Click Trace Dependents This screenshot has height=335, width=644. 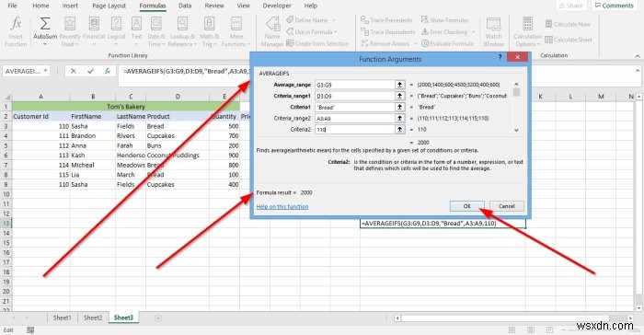387,31
